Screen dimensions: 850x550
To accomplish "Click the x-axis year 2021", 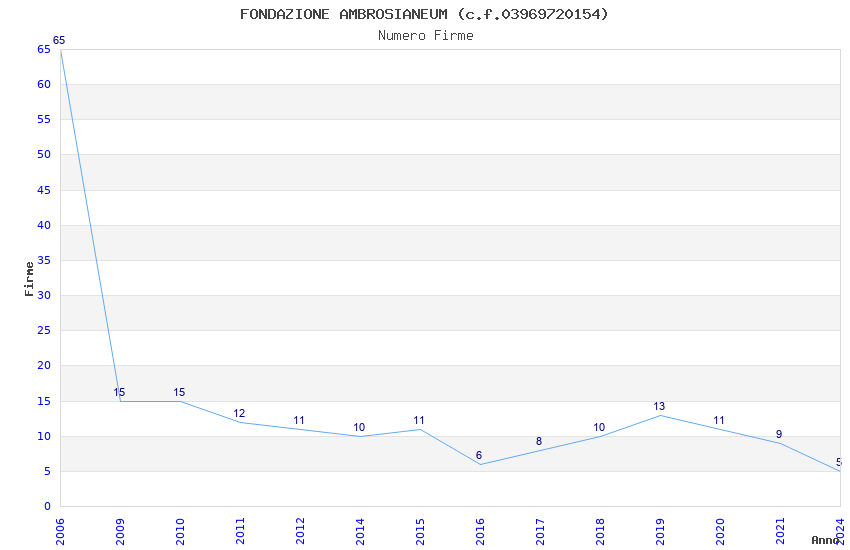I will tap(781, 531).
